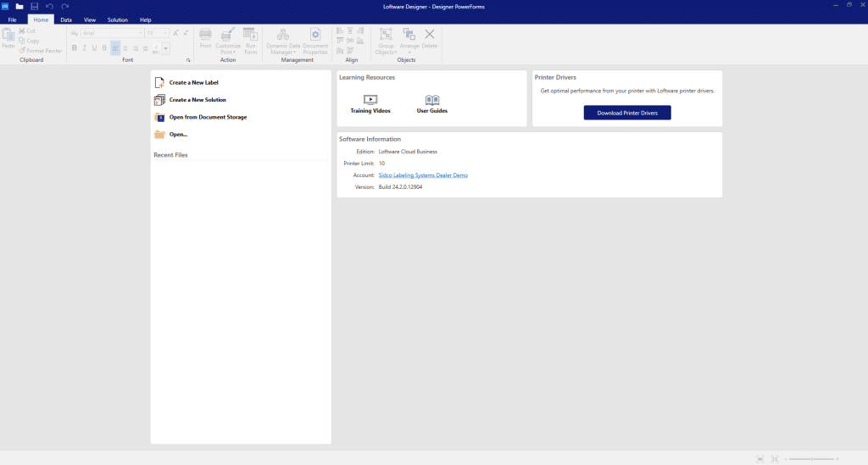
Task: Select the Format Painter tool
Action: point(41,50)
